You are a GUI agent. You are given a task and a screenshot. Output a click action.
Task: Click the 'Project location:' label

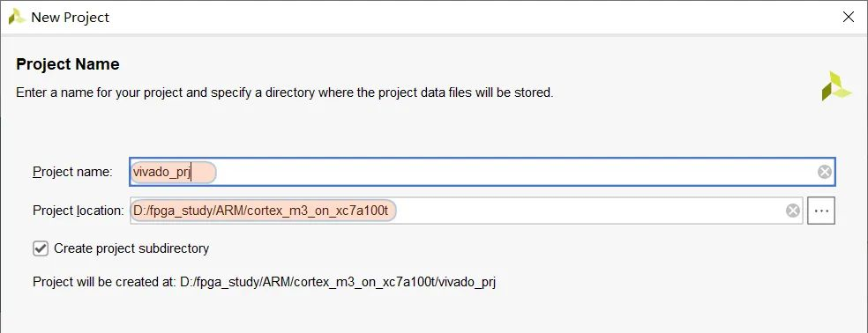(x=79, y=211)
